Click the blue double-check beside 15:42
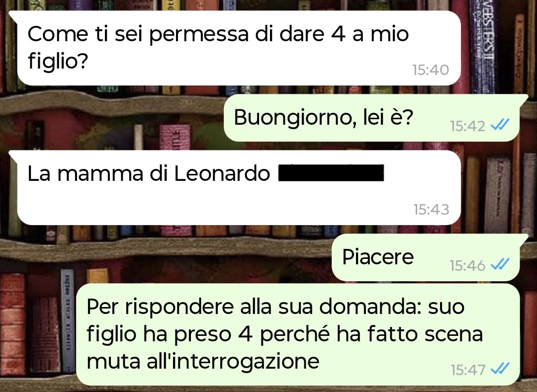Viewport: 537px width, 392px height. tap(500, 125)
